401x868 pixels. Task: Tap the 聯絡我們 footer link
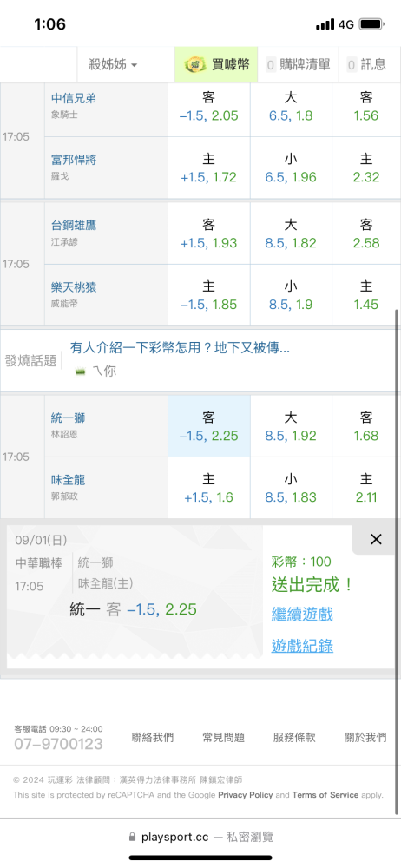pos(152,737)
